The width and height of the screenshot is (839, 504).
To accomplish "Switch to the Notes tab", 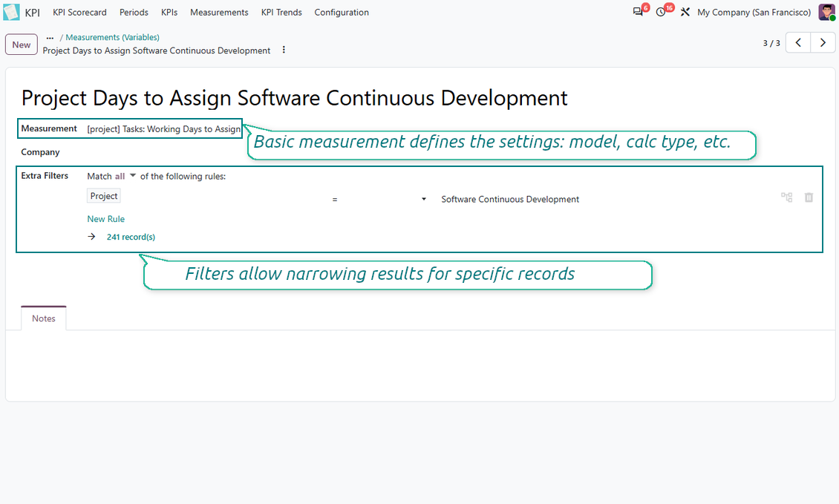I will 43,318.
